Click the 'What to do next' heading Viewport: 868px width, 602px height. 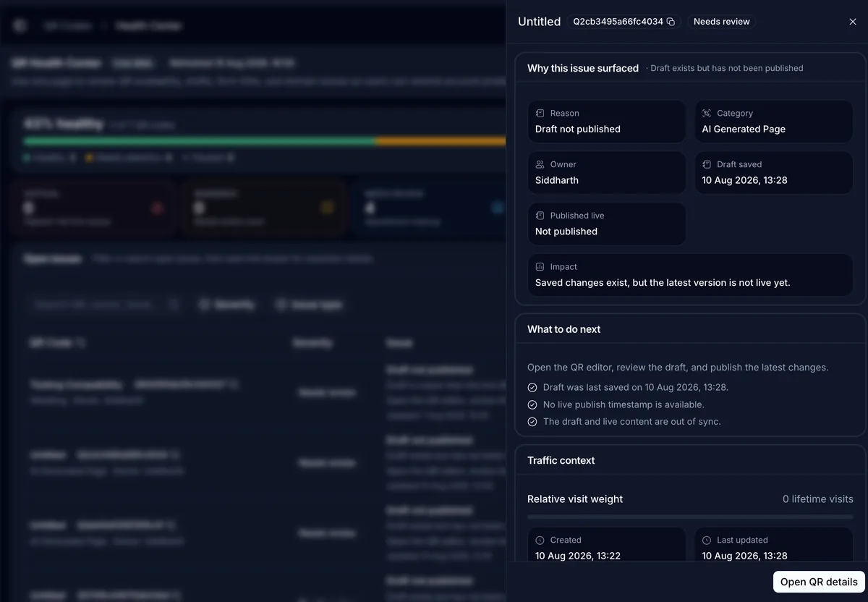tap(564, 329)
